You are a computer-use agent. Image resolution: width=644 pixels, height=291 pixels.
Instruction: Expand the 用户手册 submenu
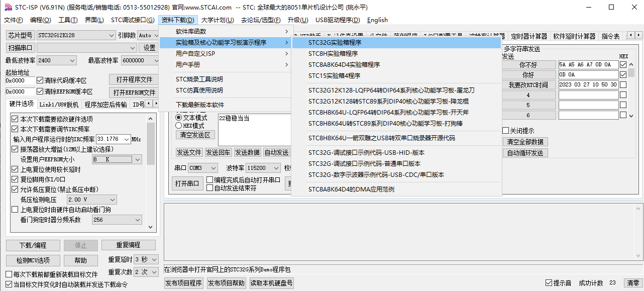[225, 65]
